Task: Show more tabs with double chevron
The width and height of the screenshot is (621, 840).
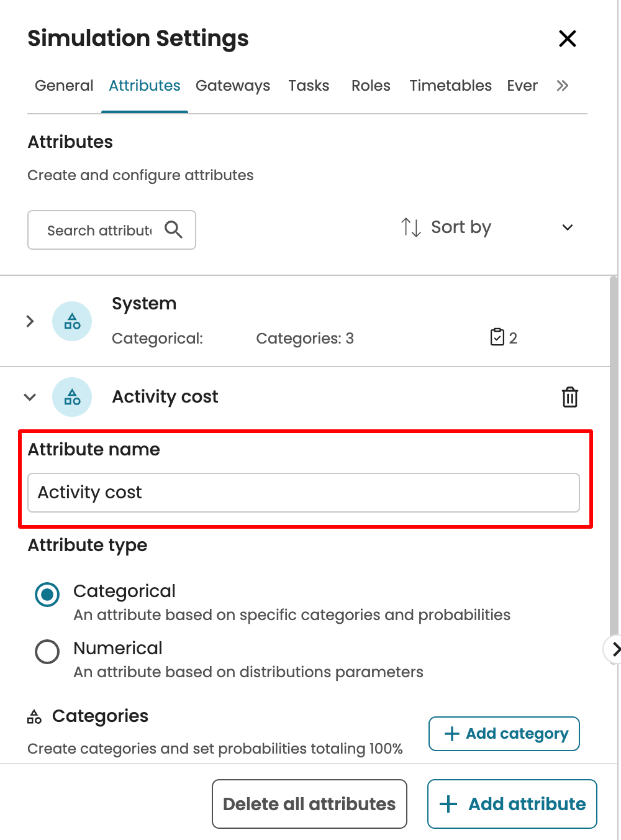Action: [562, 86]
